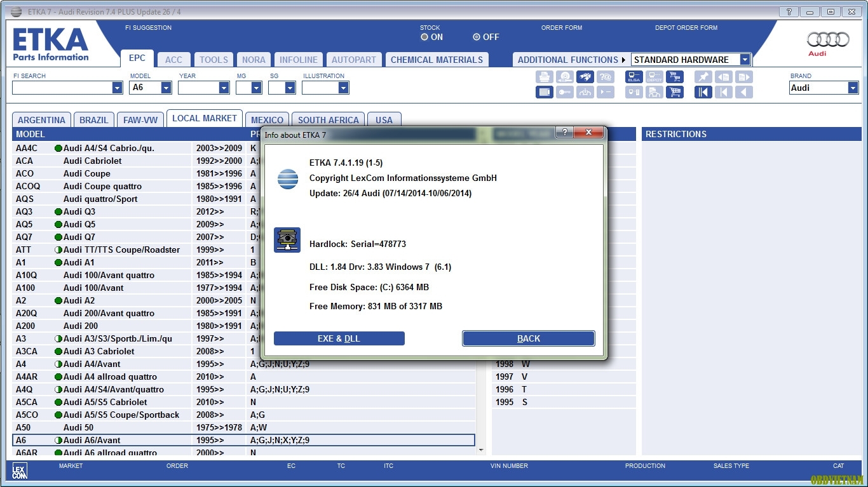Expand the STANDARD HARDWARE dropdown
868x487 pixels.
tap(745, 60)
